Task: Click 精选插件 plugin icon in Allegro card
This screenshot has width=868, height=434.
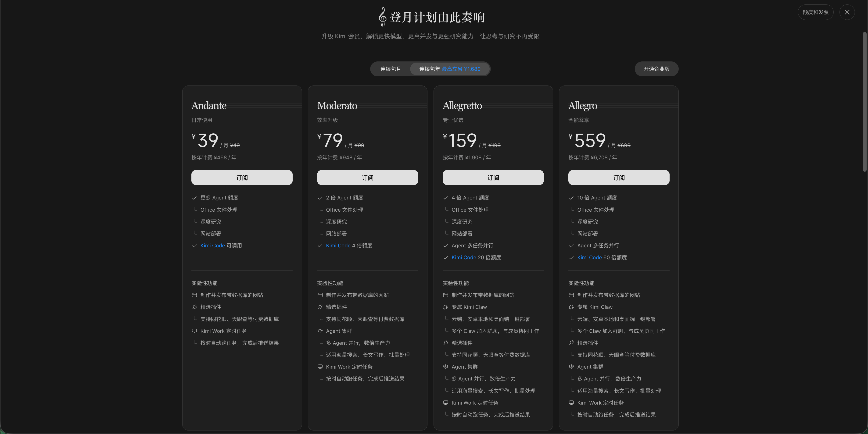Action: coord(571,343)
